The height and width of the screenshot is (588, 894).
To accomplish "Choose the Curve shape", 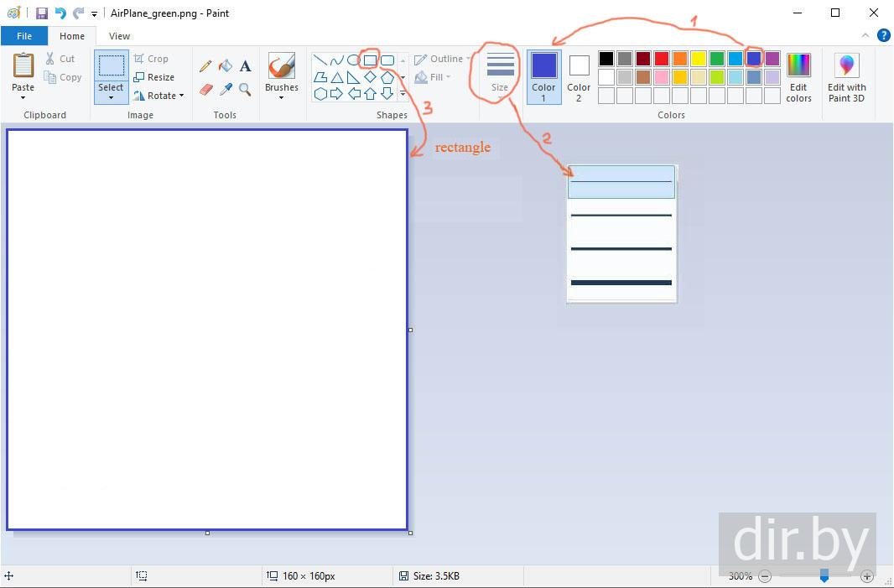I will [x=337, y=60].
